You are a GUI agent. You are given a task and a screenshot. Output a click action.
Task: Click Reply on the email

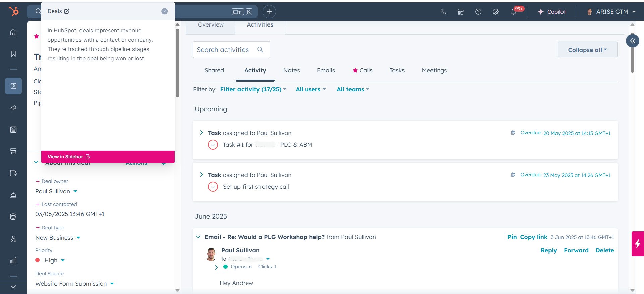(x=549, y=250)
